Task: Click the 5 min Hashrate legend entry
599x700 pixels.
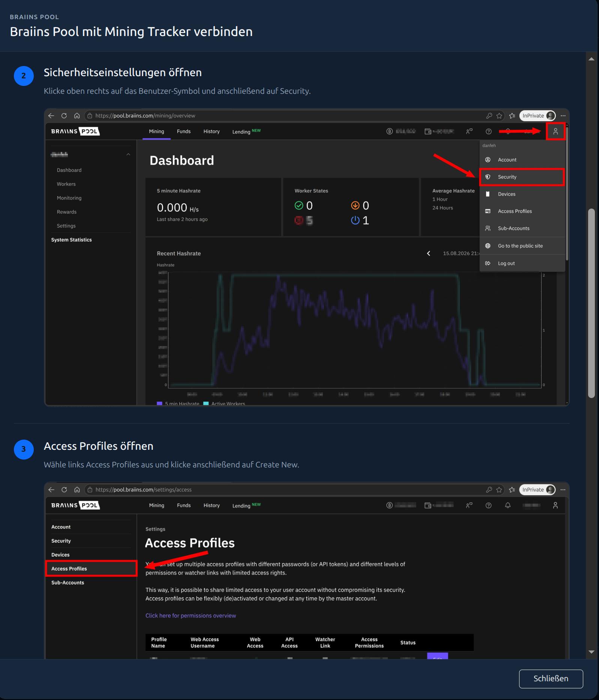Action: pyautogui.click(x=178, y=404)
